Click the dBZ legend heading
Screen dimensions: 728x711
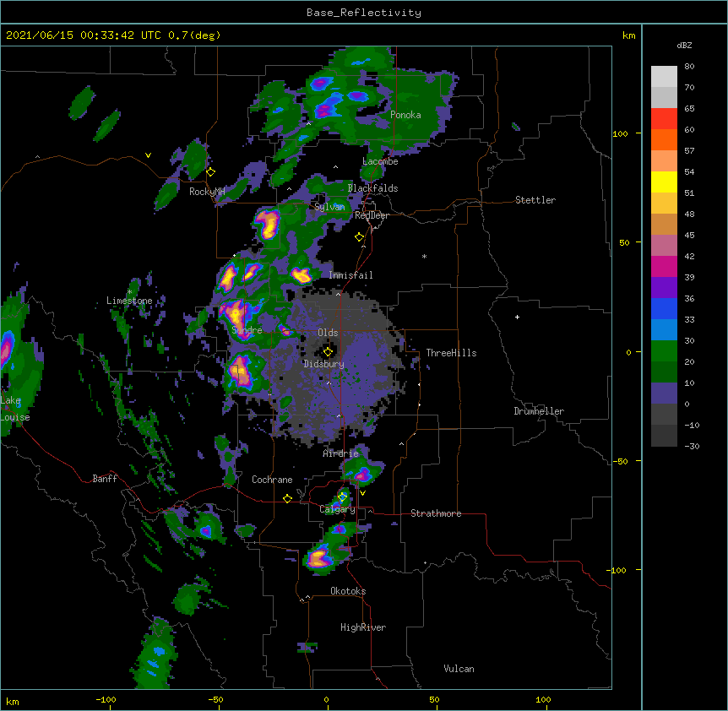pyautogui.click(x=684, y=45)
